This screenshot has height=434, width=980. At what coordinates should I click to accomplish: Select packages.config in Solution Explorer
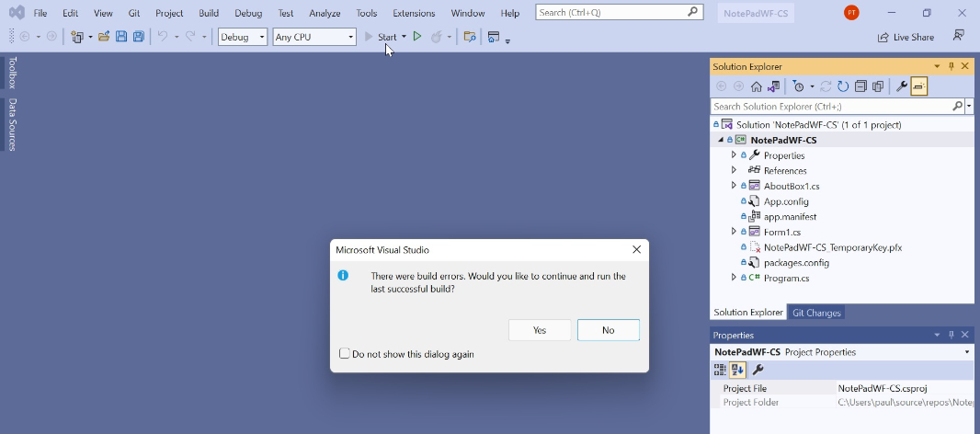[796, 263]
